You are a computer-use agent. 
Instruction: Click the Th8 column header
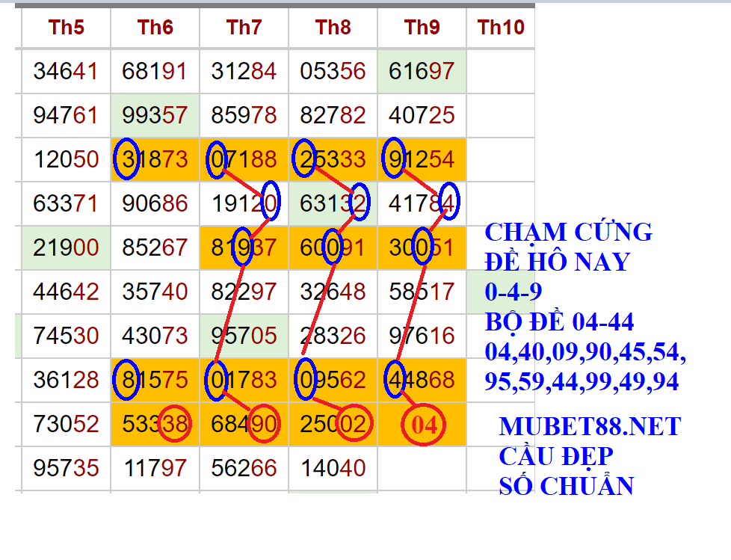(333, 28)
